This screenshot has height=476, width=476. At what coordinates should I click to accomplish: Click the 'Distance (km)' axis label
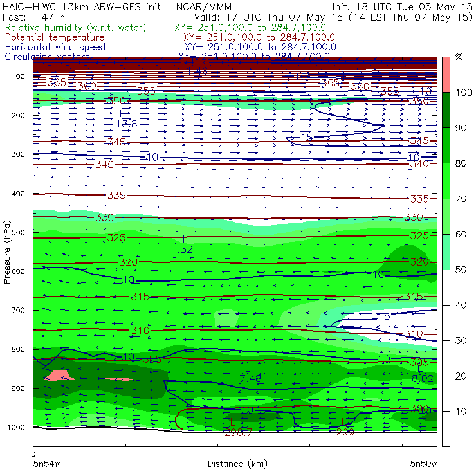[237, 464]
